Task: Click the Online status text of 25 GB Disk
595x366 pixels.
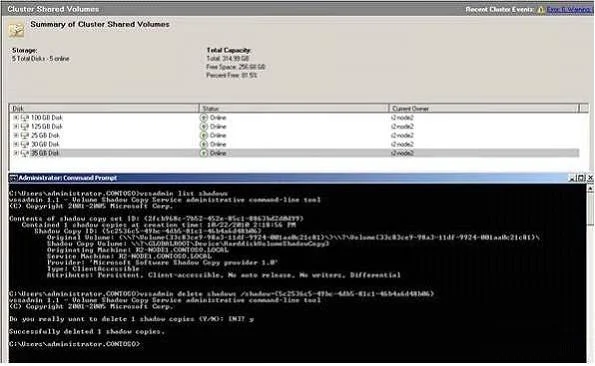Action: click(x=218, y=135)
